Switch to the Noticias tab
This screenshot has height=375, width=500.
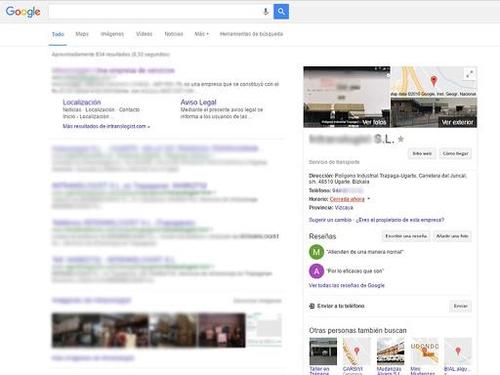(x=174, y=34)
